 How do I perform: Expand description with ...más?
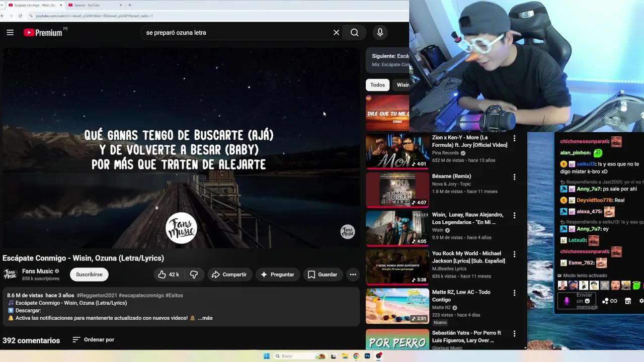[205, 318]
